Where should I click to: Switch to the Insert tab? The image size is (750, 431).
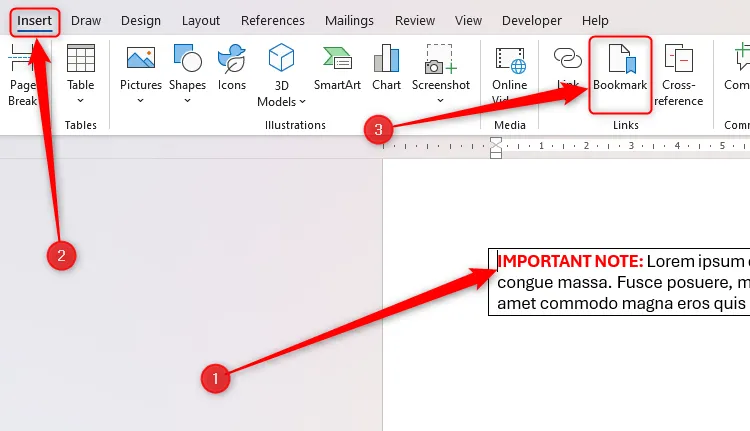34,20
